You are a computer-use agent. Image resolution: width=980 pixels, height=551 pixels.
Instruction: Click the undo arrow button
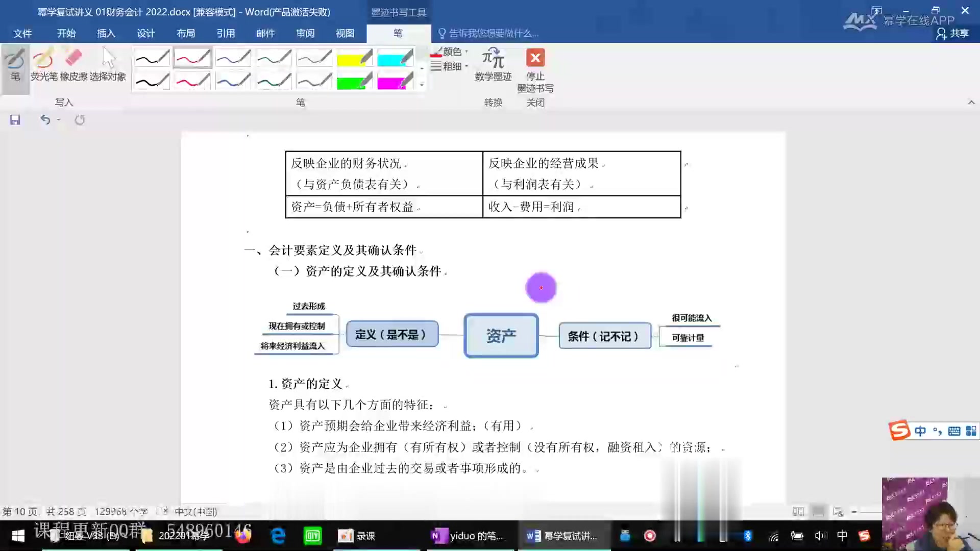click(44, 120)
